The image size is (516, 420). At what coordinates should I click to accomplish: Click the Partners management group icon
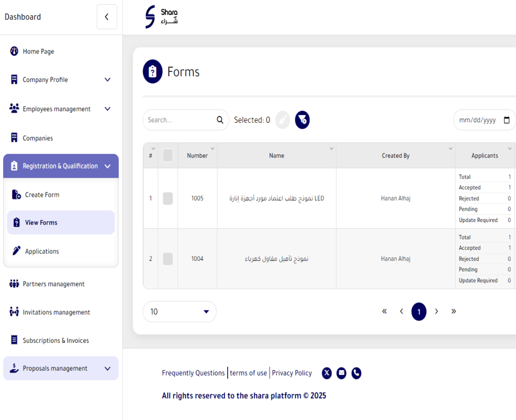click(14, 283)
